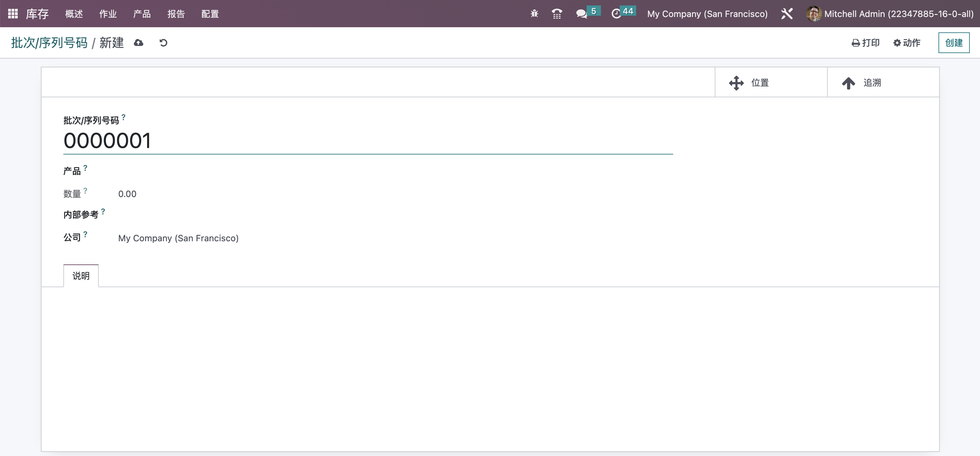Open the activities clock icon
The image size is (980, 456).
point(616,14)
